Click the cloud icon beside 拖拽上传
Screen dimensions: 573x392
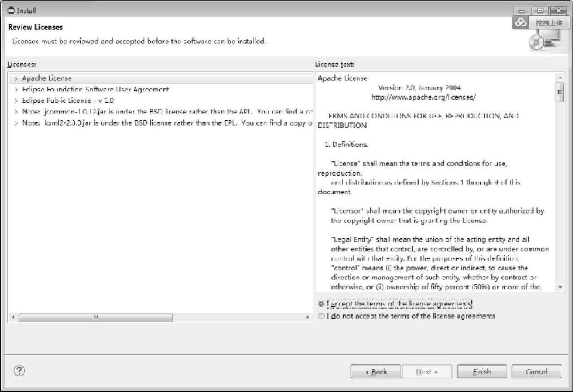click(521, 22)
